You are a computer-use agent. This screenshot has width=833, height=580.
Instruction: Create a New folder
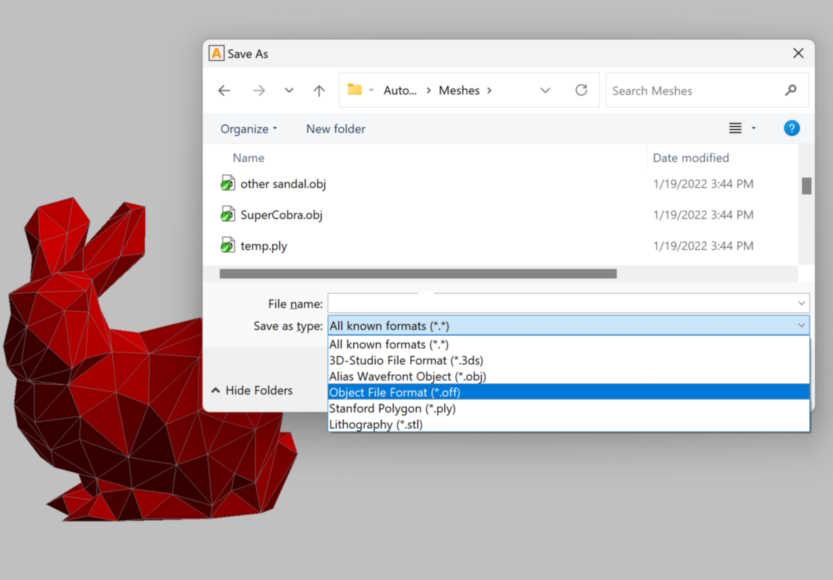tap(335, 129)
